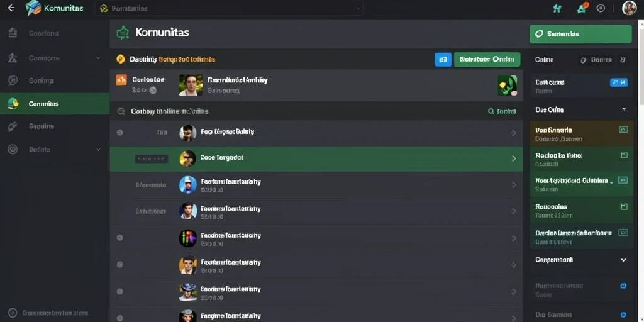Image resolution: width=644 pixels, height=322 pixels.
Task: Open the user profile avatar top right
Action: (629, 8)
